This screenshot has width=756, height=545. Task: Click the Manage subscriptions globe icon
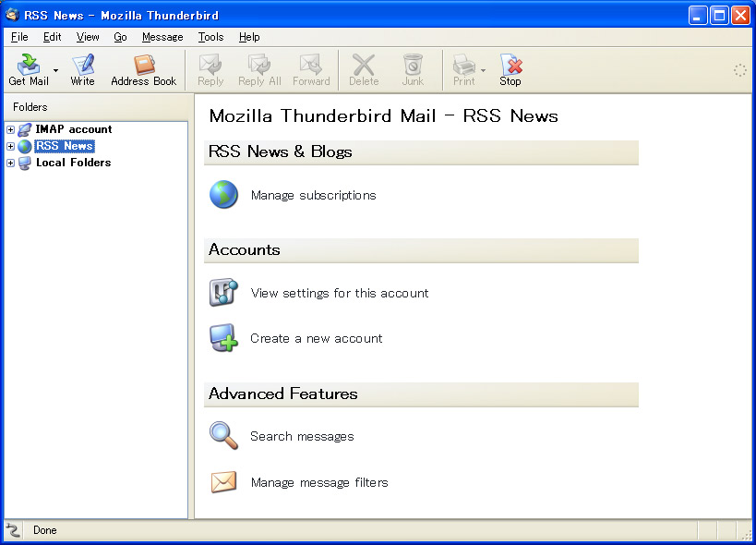coord(223,194)
